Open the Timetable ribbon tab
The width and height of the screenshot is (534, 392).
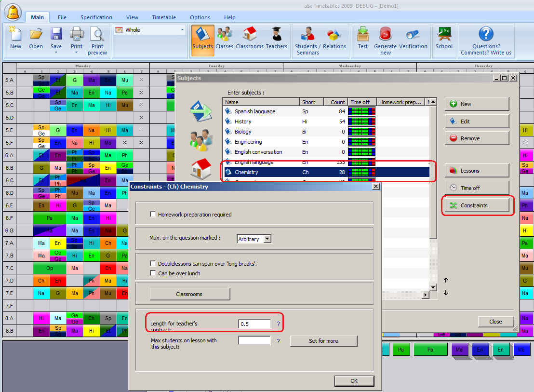click(164, 17)
